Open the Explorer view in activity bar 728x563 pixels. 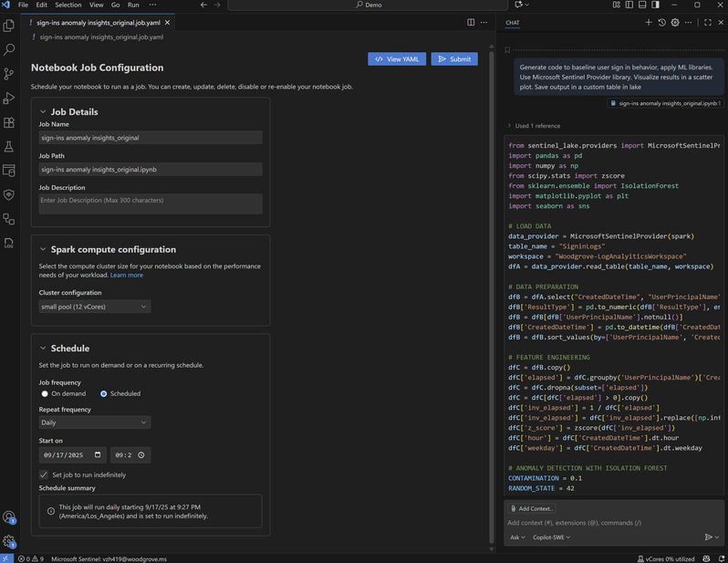(9, 26)
